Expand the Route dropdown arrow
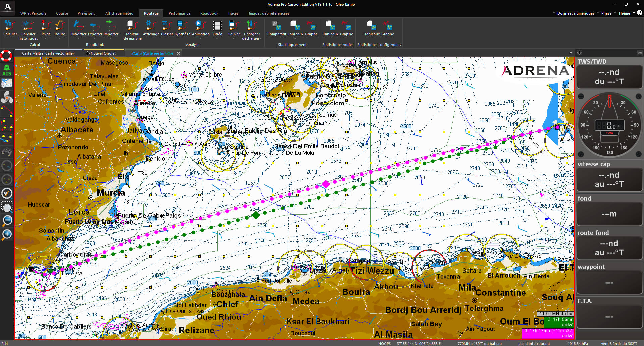The width and height of the screenshot is (644, 346). tap(60, 38)
